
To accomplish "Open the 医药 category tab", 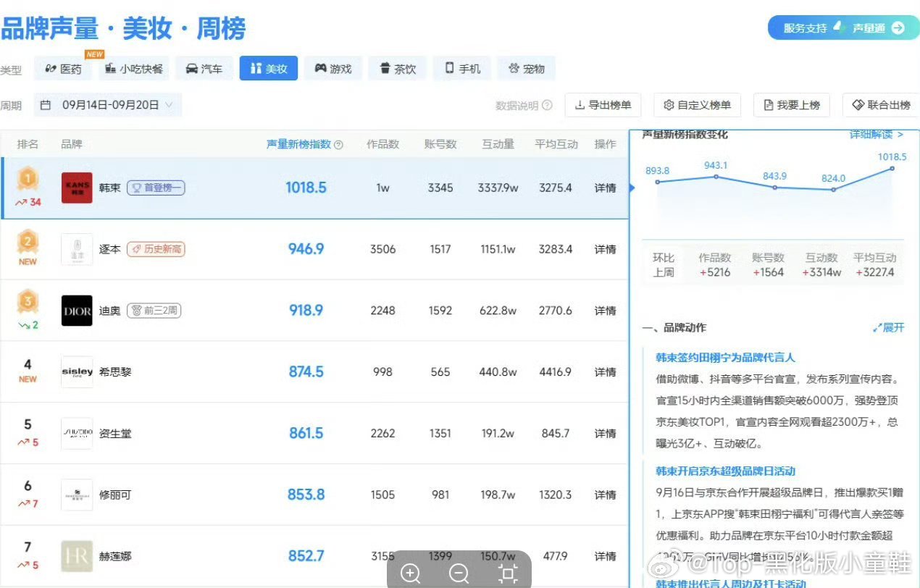I will (63, 69).
